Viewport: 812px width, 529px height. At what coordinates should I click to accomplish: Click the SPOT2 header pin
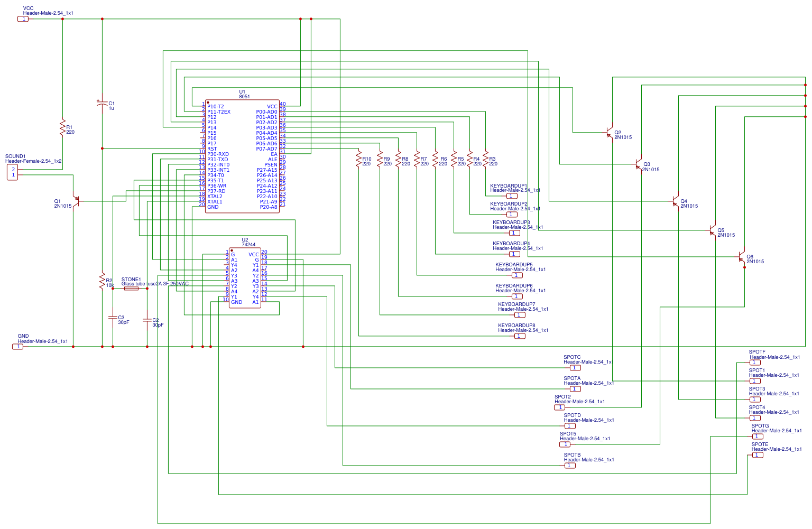click(x=559, y=407)
